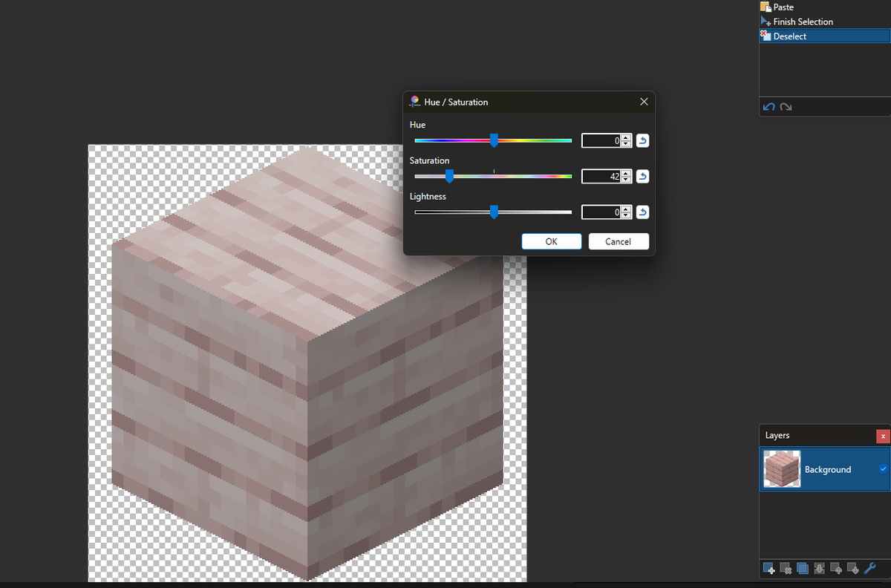This screenshot has height=588, width=891.
Task: Confirm changes with the OK button
Action: (551, 241)
